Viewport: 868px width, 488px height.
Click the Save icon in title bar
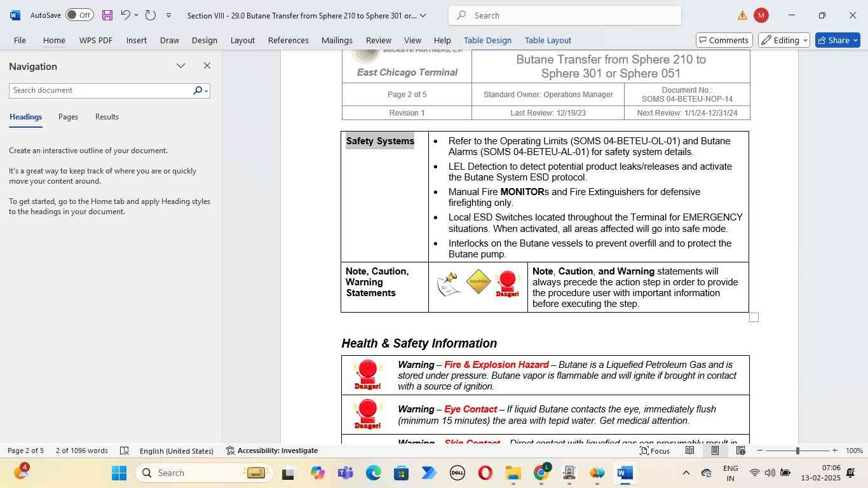pos(107,15)
